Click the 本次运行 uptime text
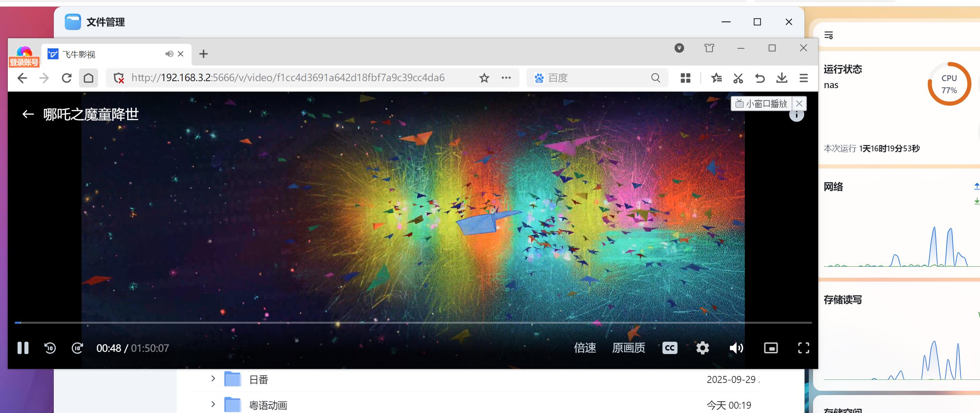Image resolution: width=980 pixels, height=413 pixels. click(872, 149)
